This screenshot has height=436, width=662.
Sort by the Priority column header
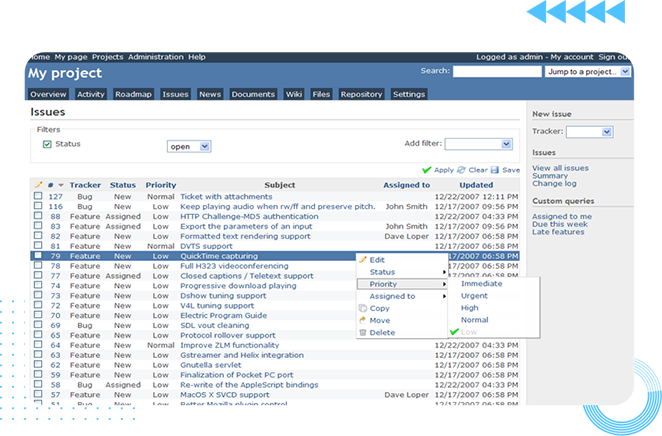click(x=161, y=185)
